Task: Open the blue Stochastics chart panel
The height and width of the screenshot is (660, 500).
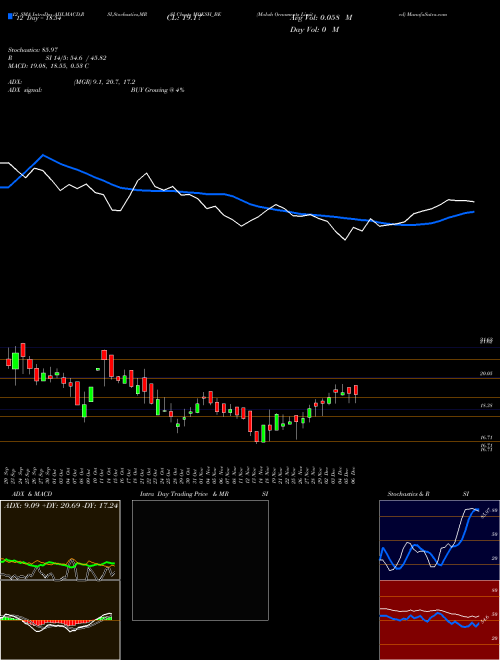Action: [x=439, y=540]
